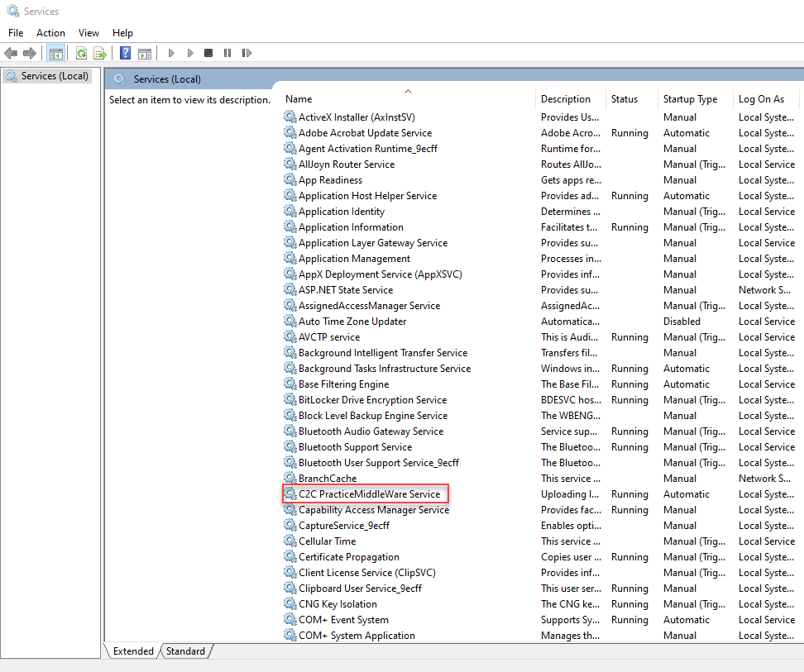Open the View menu

point(89,33)
